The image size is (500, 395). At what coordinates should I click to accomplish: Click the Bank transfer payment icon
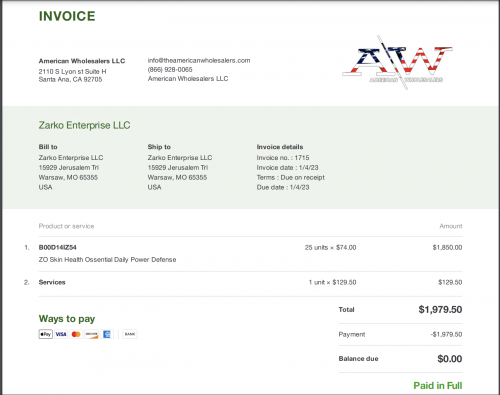130,334
